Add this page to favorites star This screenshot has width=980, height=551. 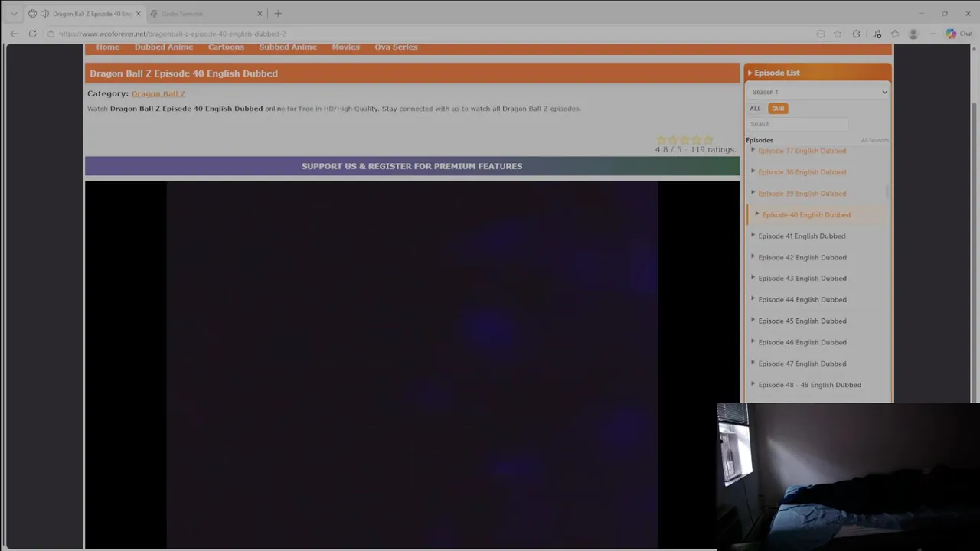[838, 34]
